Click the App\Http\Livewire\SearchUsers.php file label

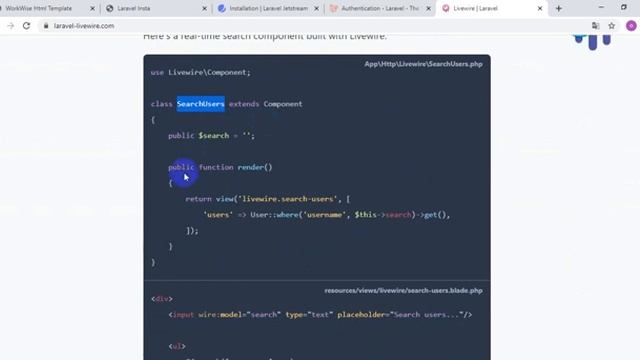coord(423,64)
